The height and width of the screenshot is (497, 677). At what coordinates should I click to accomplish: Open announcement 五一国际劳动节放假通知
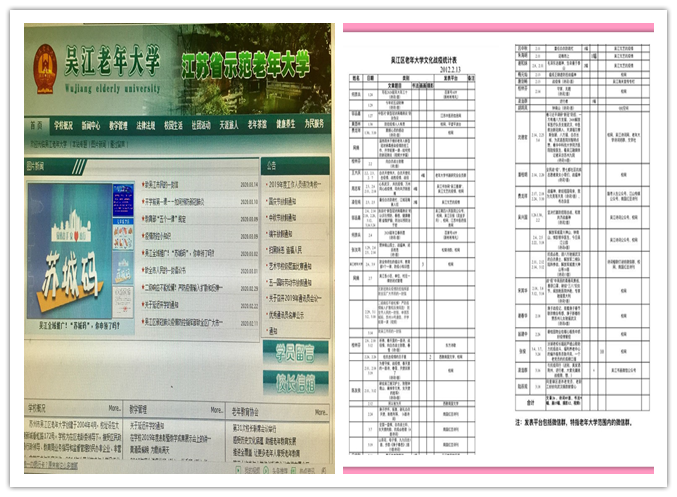pos(290,283)
